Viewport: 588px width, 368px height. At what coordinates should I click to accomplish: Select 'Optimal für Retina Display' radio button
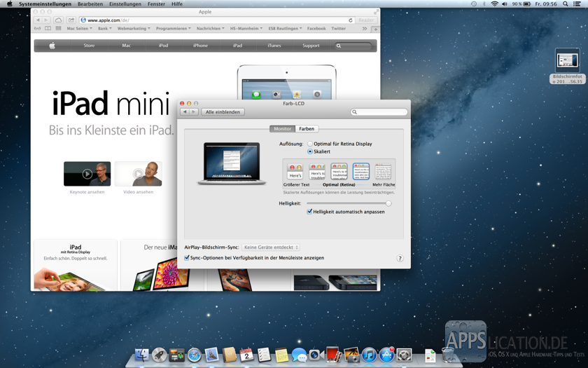tap(310, 144)
